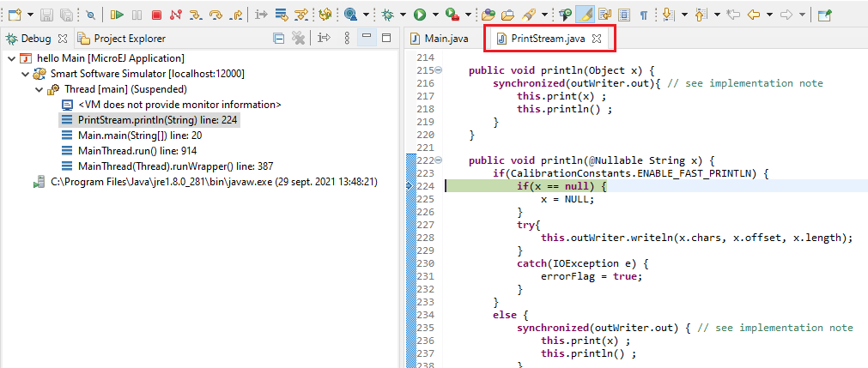
Task: Toggle Mark Occurrences highlighter icon
Action: click(584, 15)
